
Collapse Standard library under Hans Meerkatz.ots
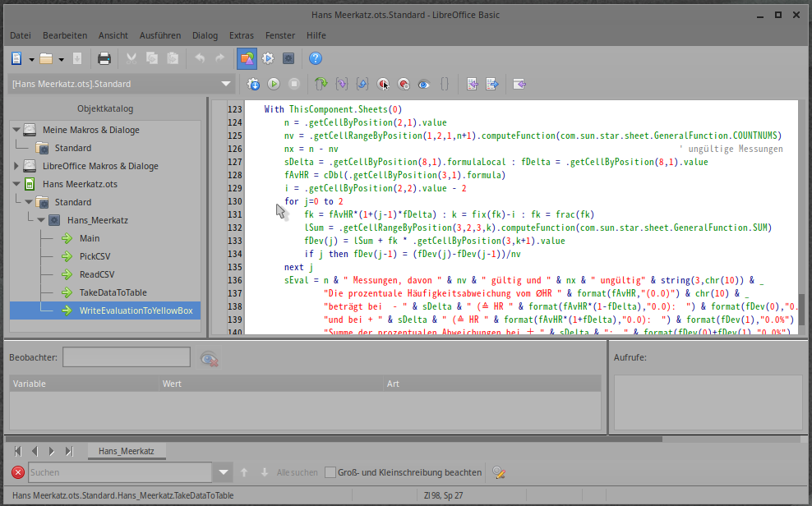pos(29,202)
